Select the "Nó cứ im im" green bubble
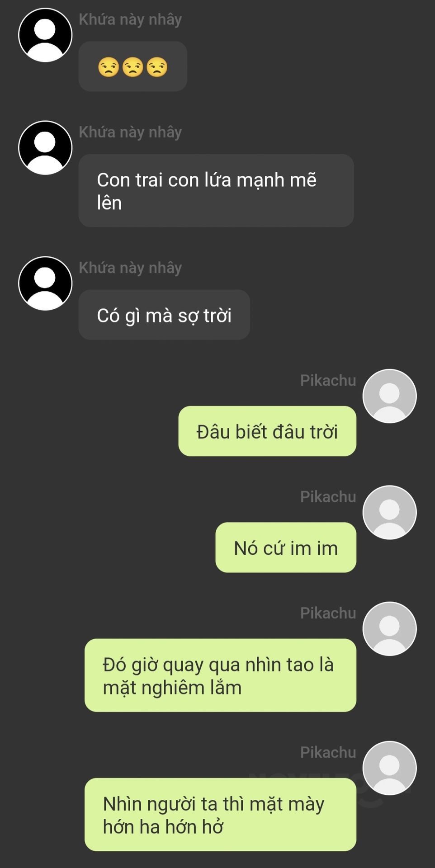Viewport: 435px width, 868px height. click(x=286, y=547)
